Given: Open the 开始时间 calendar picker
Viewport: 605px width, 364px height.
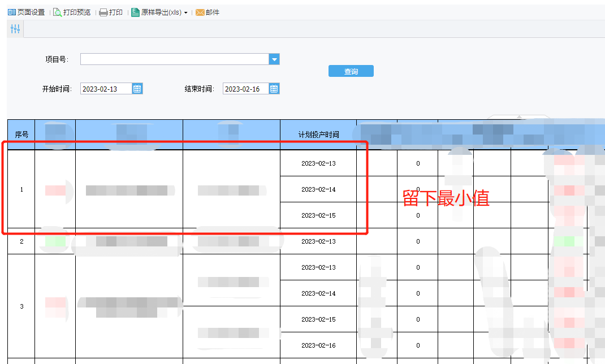Looking at the screenshot, I should (x=137, y=89).
